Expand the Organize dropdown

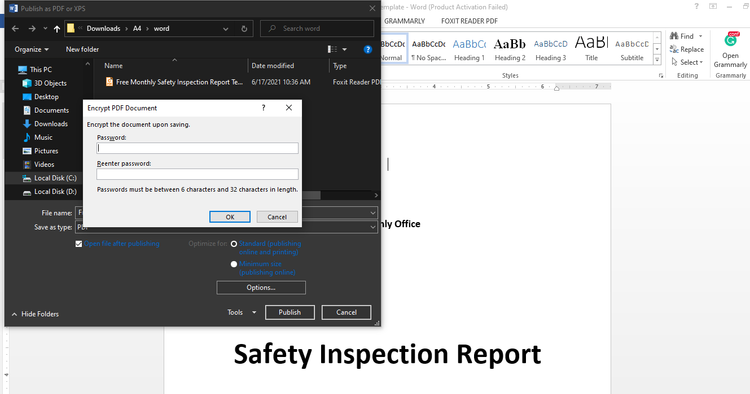tap(32, 49)
